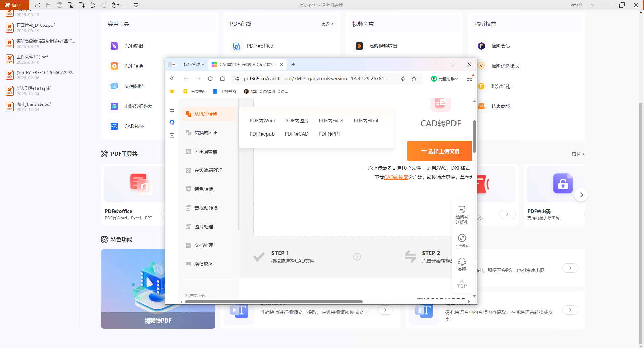Click the browser page horizontal scrollbar

pyautogui.click(x=274, y=302)
